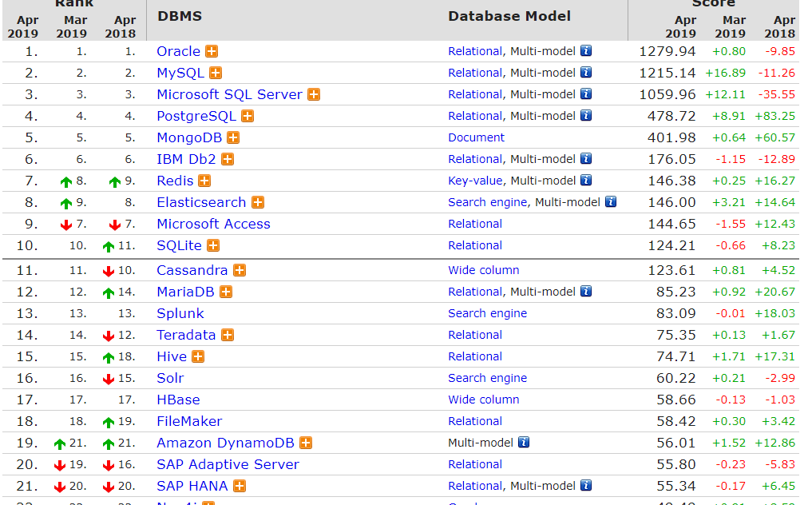Expand the plus icon beside Microsoft SQL Server
Image resolution: width=812 pixels, height=505 pixels.
[314, 94]
